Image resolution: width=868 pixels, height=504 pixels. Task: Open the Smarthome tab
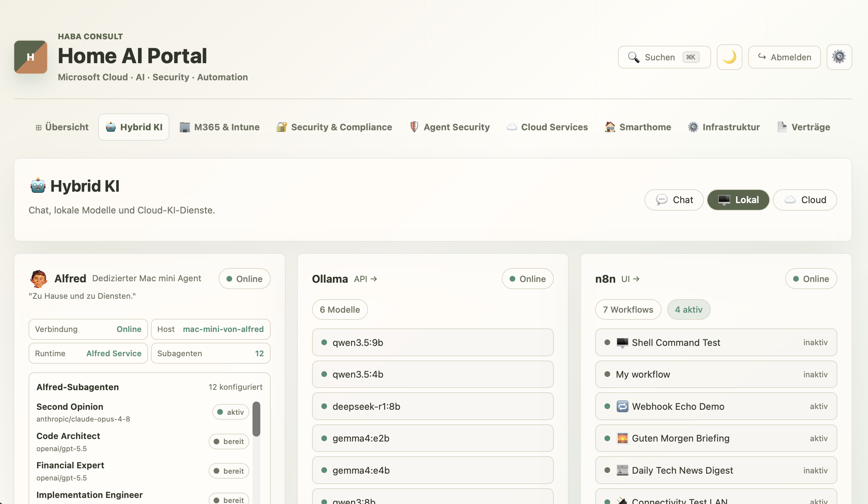point(638,127)
